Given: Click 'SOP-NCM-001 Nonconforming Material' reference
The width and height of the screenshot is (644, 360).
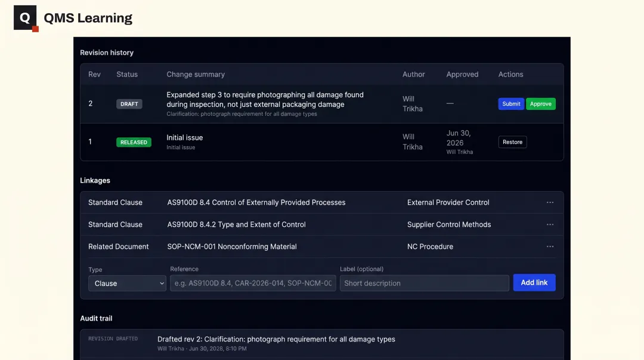Looking at the screenshot, I should click(231, 247).
